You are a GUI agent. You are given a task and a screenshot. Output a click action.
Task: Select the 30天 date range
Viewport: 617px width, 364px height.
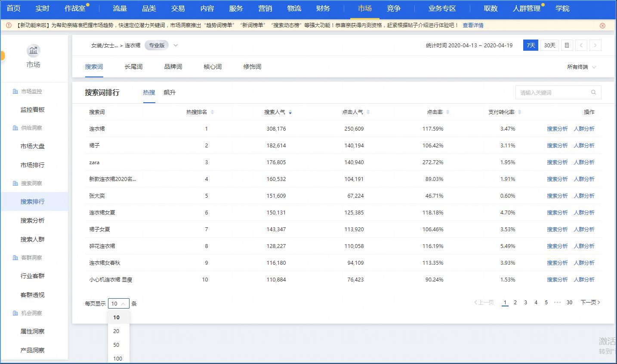click(x=549, y=45)
